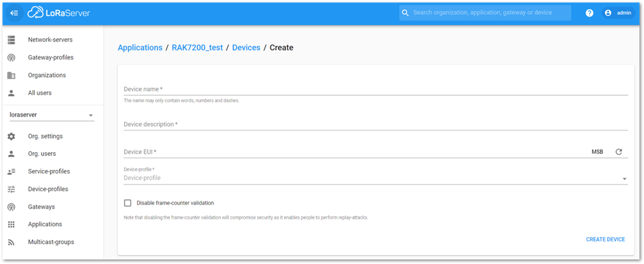
Task: Open the Device-profile dropdown
Action: 376,178
